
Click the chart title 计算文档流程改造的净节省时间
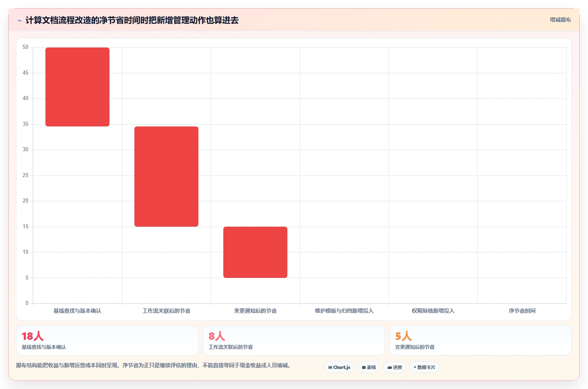tap(132, 20)
